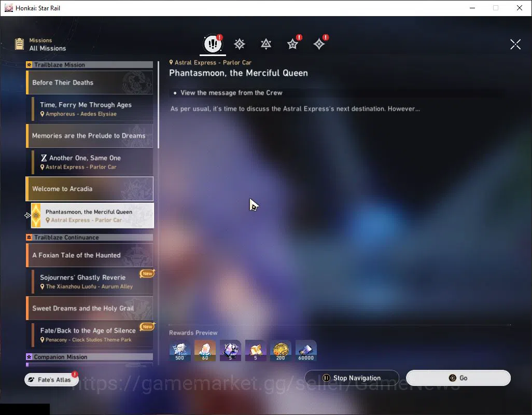View the gold reward item with quantity 5

[256, 351]
